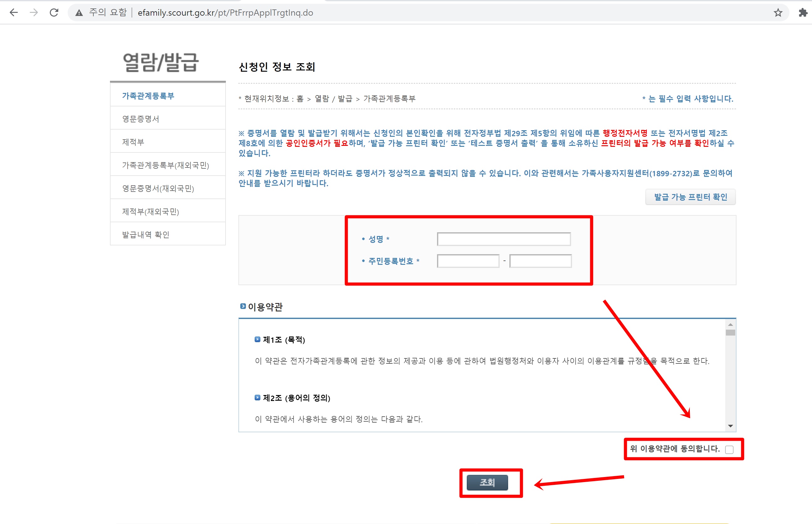Click the browser forward arrow
812x524 pixels.
tap(34, 13)
